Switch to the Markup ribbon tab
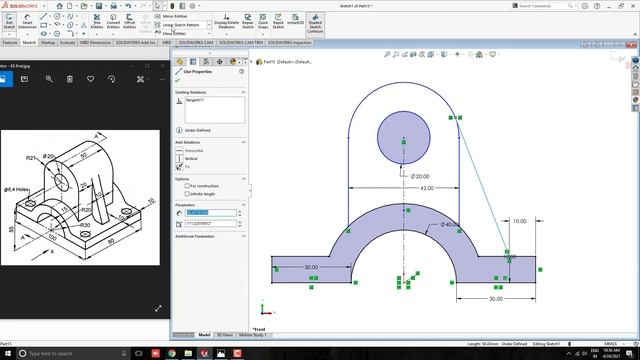 click(48, 42)
